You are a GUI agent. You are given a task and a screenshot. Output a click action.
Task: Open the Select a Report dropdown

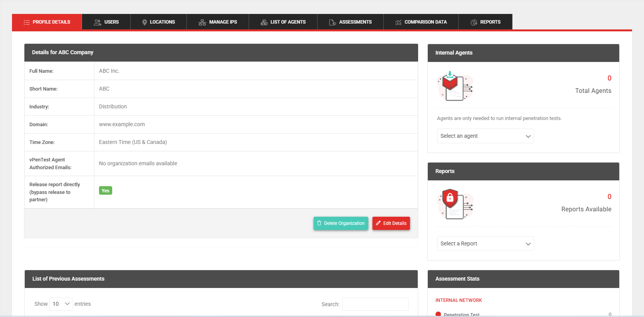pos(485,243)
